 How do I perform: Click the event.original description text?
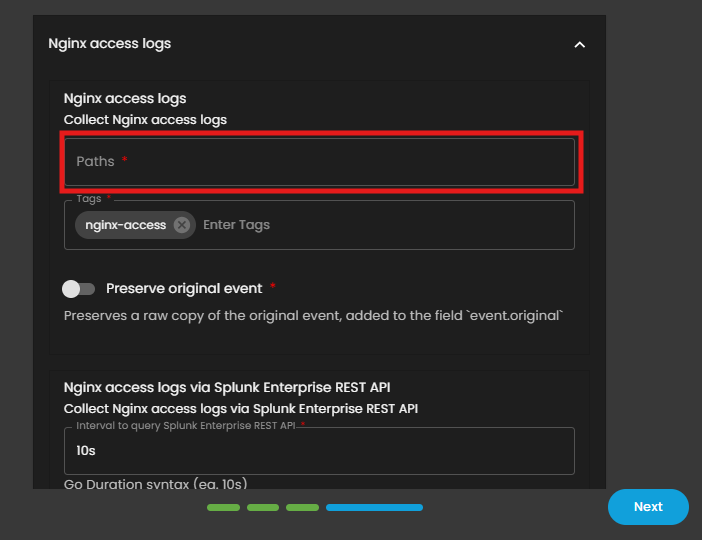(313, 315)
